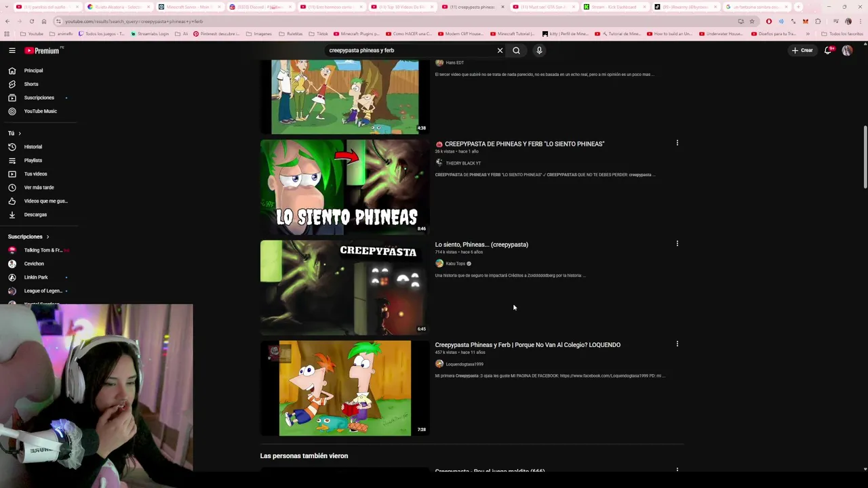Open the browser extensions puzzle icon
The height and width of the screenshot is (488, 868).
pos(818,21)
